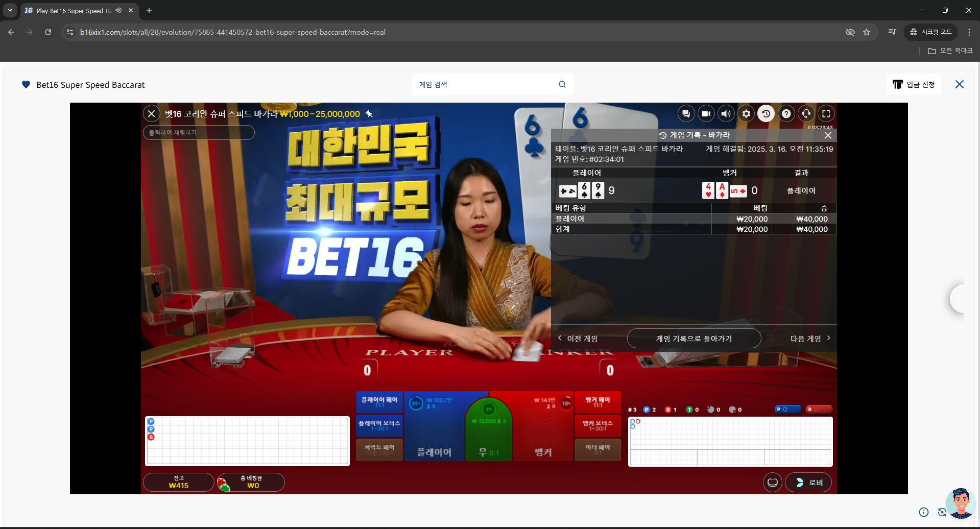Click the 게임 검색 search field
This screenshot has width=980, height=529.
point(485,84)
